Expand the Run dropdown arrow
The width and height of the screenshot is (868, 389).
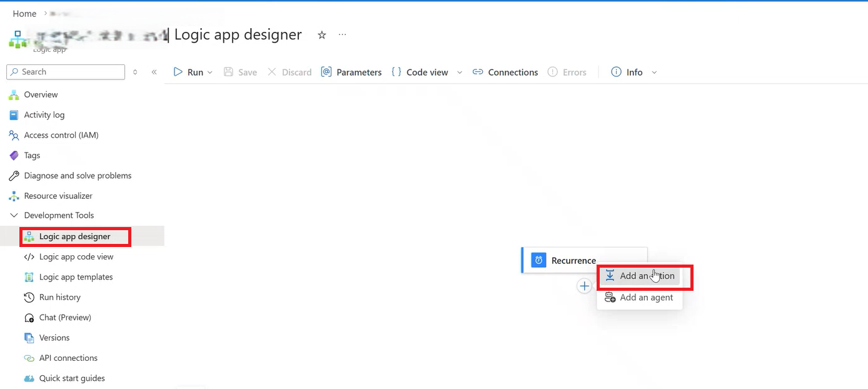tap(210, 73)
